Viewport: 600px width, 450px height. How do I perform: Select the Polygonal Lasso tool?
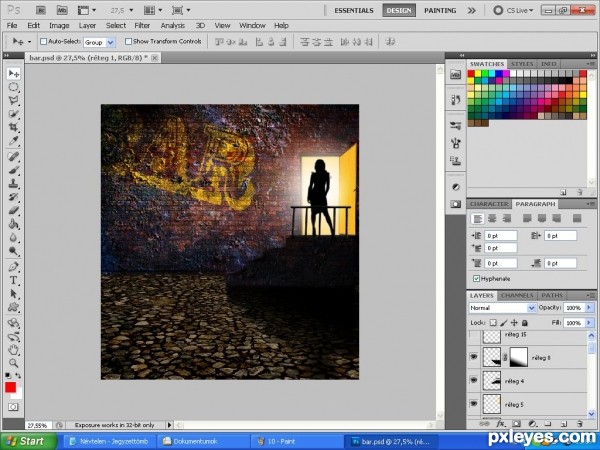pyautogui.click(x=13, y=100)
